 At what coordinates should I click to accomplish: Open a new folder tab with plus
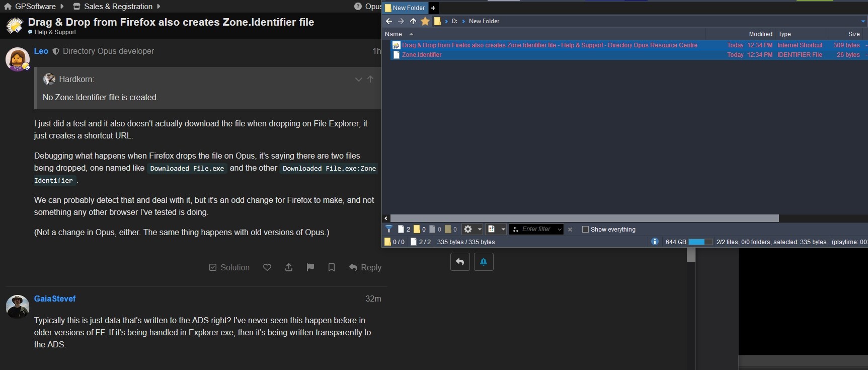click(x=433, y=8)
